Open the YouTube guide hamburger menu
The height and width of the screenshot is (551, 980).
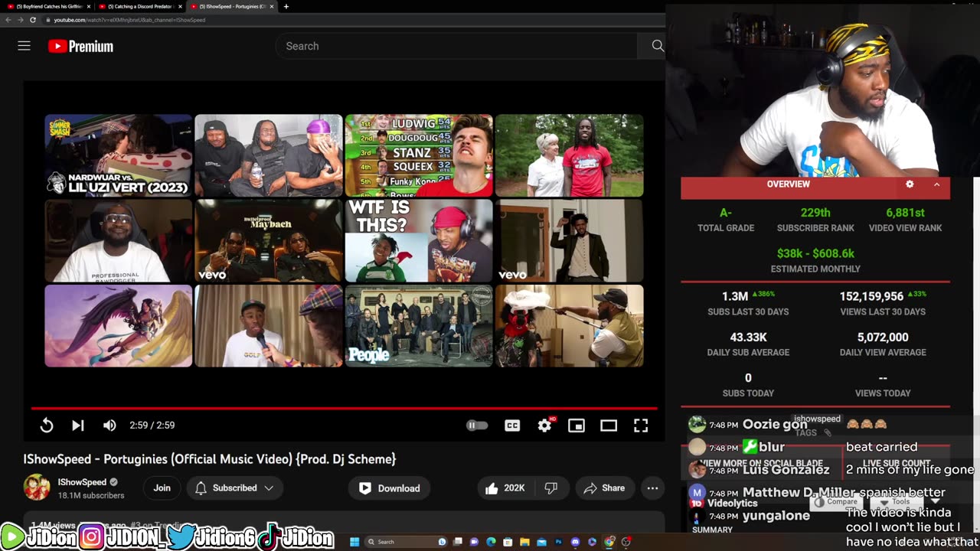point(24,46)
